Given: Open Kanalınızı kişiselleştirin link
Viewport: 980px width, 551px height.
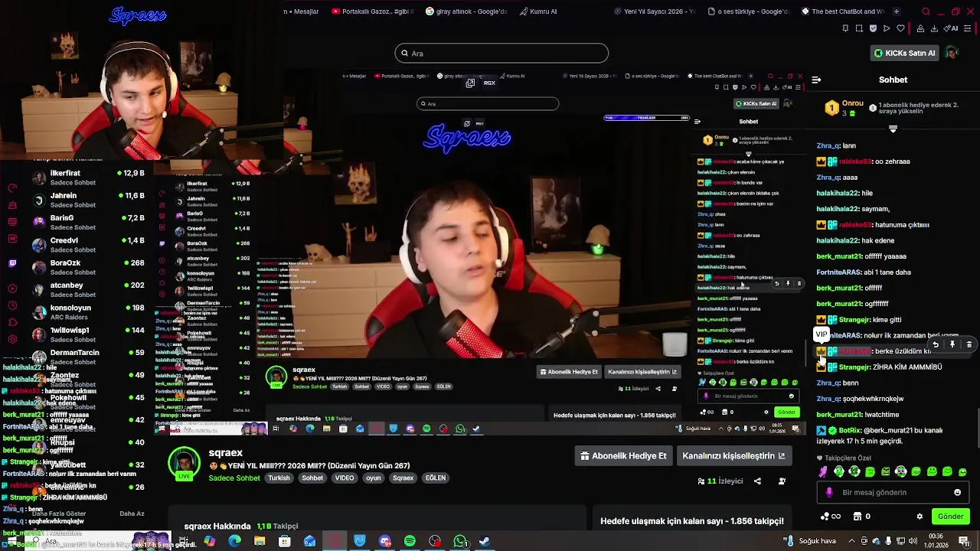Looking at the screenshot, I should 733,456.
